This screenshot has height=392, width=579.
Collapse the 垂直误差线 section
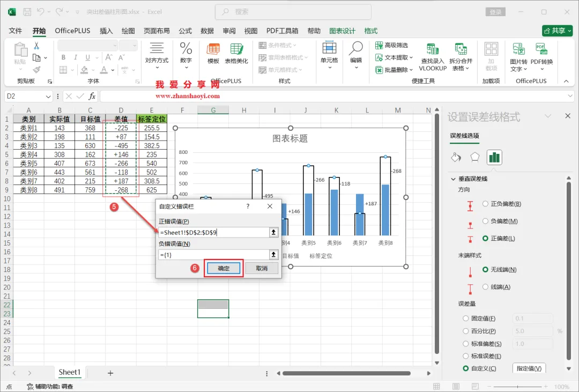pos(454,179)
